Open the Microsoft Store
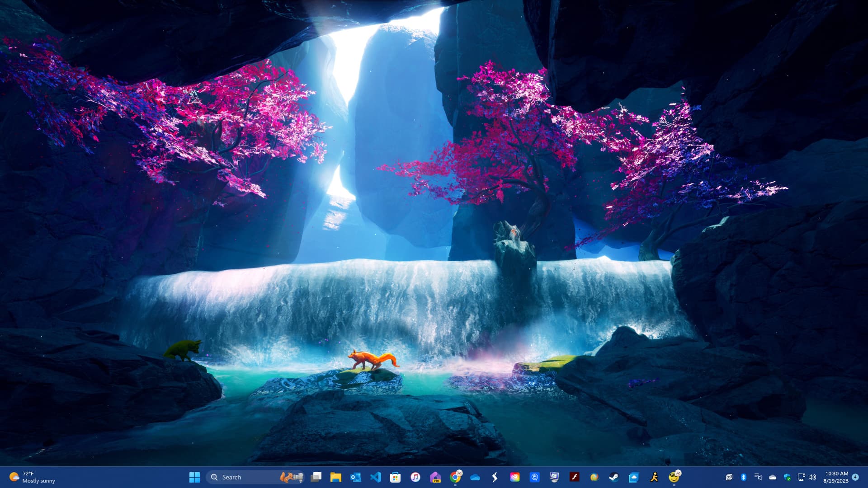The width and height of the screenshot is (868, 488). pyautogui.click(x=396, y=477)
